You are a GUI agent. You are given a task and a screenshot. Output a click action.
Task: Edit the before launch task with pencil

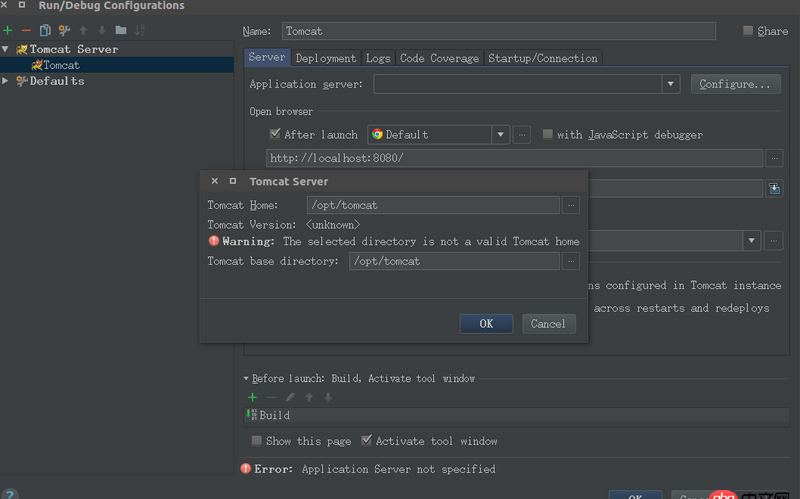pos(290,397)
